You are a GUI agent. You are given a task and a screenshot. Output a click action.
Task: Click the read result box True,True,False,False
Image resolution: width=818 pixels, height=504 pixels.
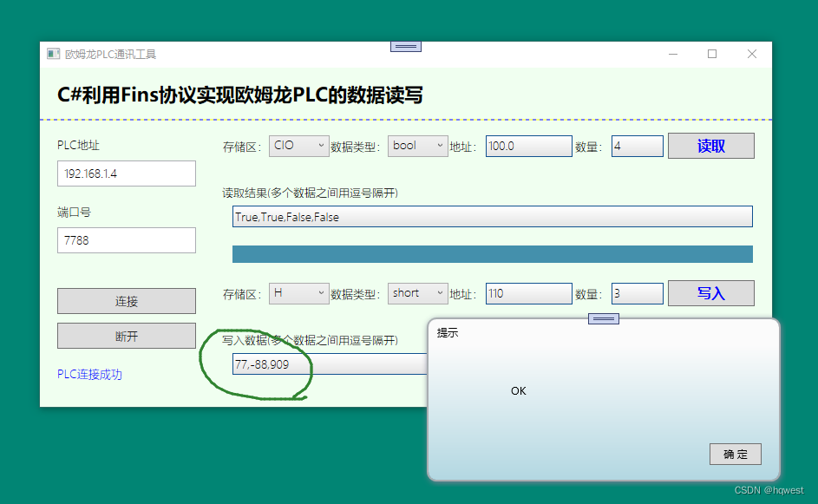pyautogui.click(x=493, y=217)
